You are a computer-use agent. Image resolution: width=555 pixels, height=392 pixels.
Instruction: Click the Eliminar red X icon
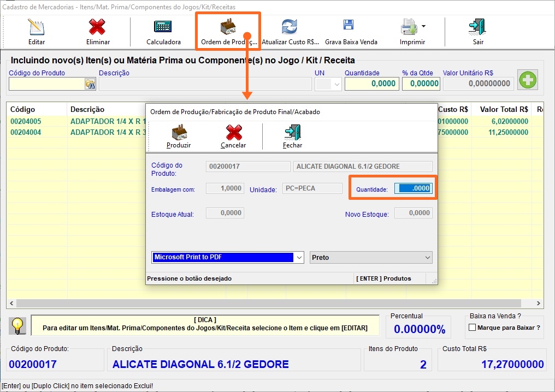pyautogui.click(x=98, y=27)
